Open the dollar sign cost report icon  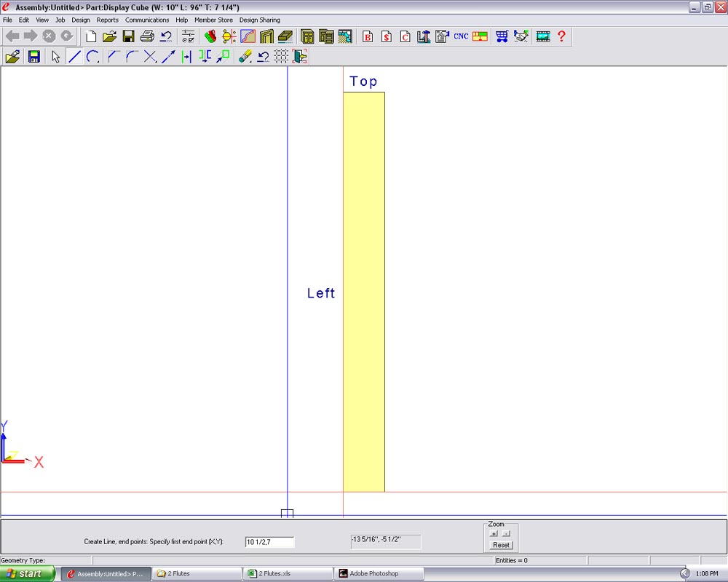[387, 36]
